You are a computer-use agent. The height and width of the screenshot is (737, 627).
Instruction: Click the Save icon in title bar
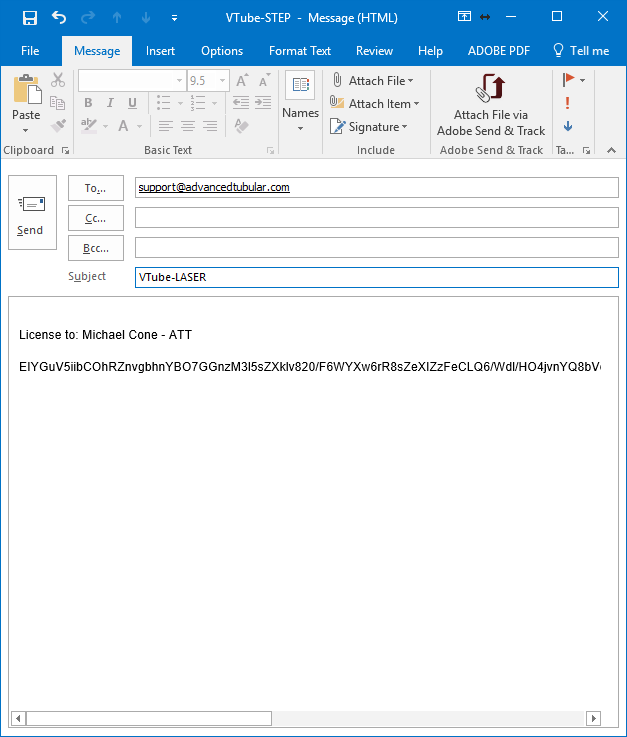click(30, 17)
